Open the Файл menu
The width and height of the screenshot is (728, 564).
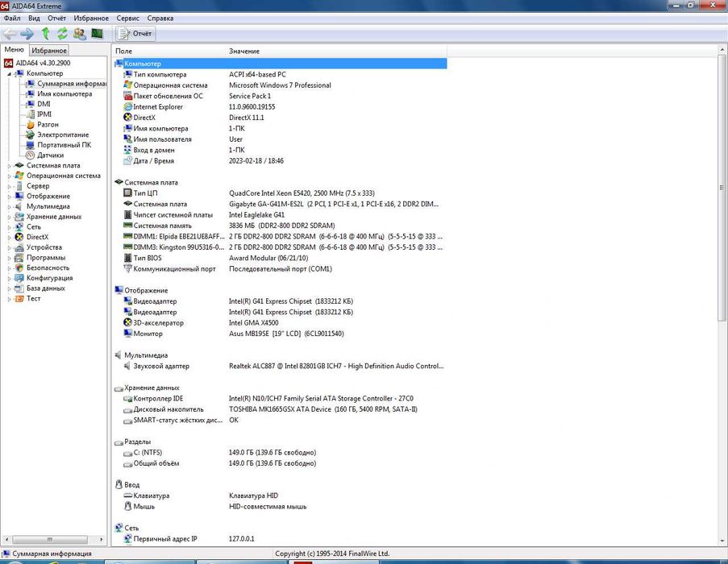tap(12, 18)
